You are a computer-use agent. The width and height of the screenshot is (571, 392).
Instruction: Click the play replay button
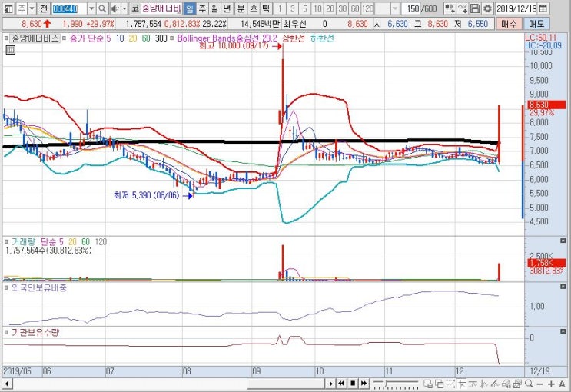(x=330, y=384)
